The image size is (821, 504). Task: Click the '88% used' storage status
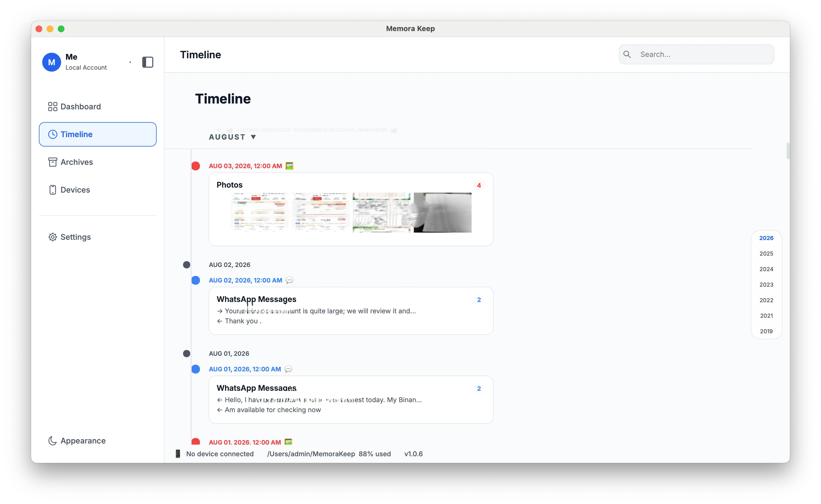pos(375,454)
